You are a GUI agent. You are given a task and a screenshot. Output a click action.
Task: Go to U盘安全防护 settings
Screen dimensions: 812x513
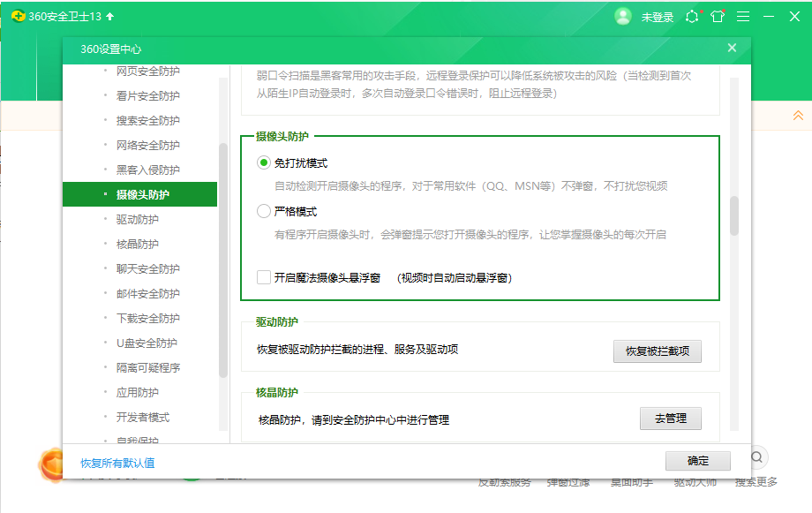click(147, 343)
